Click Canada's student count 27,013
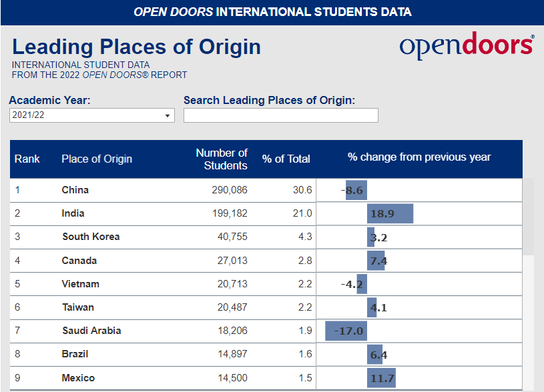This screenshot has height=392, width=544. [232, 261]
